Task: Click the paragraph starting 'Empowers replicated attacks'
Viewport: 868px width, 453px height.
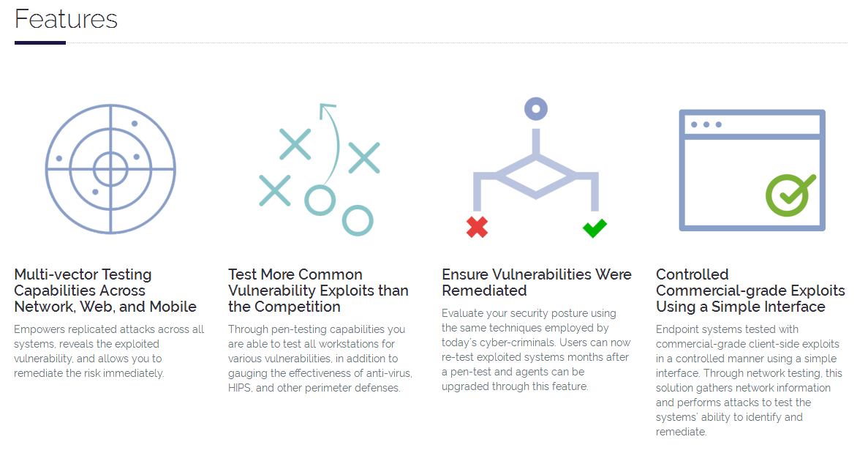Action: [x=109, y=351]
